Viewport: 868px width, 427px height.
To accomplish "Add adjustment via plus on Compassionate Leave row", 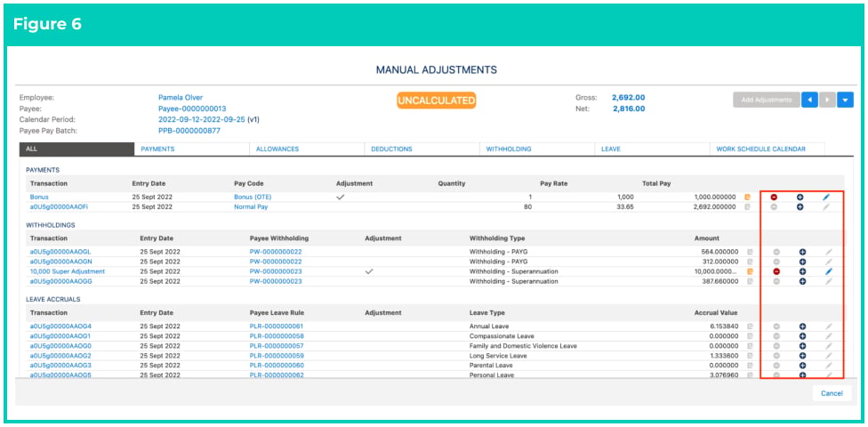I will pyautogui.click(x=802, y=336).
